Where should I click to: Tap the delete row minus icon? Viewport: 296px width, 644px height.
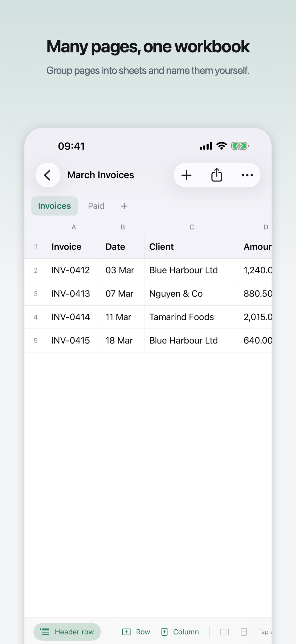pyautogui.click(x=224, y=632)
